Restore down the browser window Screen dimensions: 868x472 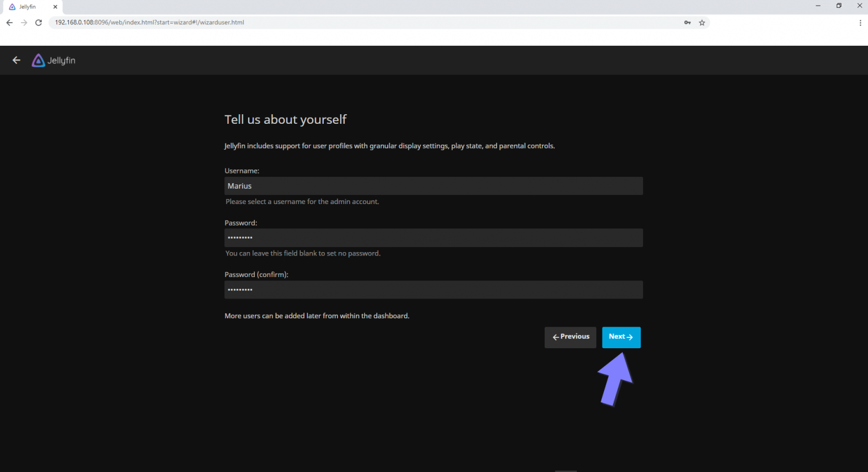[x=839, y=6]
